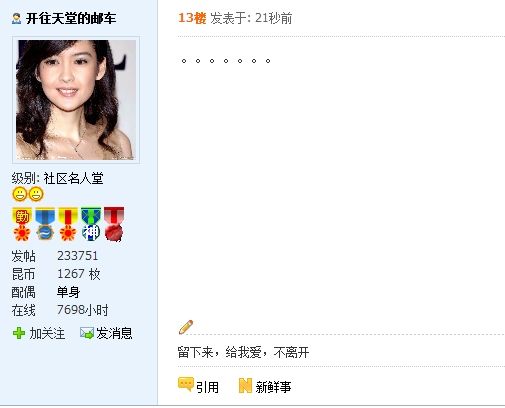Click the pencil signature icon
The height and width of the screenshot is (408, 505).
tap(186, 327)
